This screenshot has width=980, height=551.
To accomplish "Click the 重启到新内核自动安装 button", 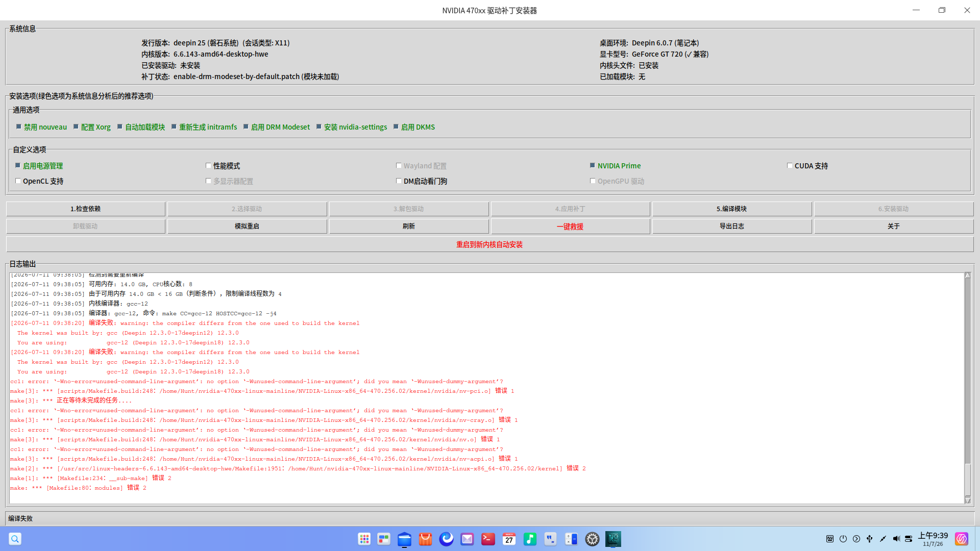I will (489, 244).
